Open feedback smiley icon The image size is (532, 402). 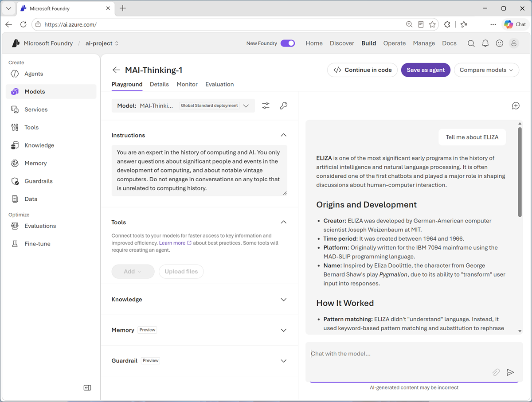tap(500, 43)
